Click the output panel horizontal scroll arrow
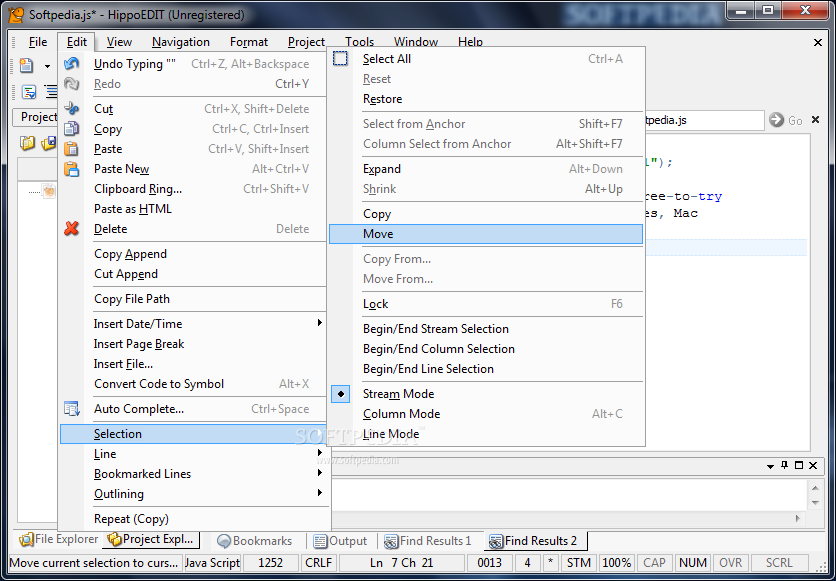 [x=798, y=518]
